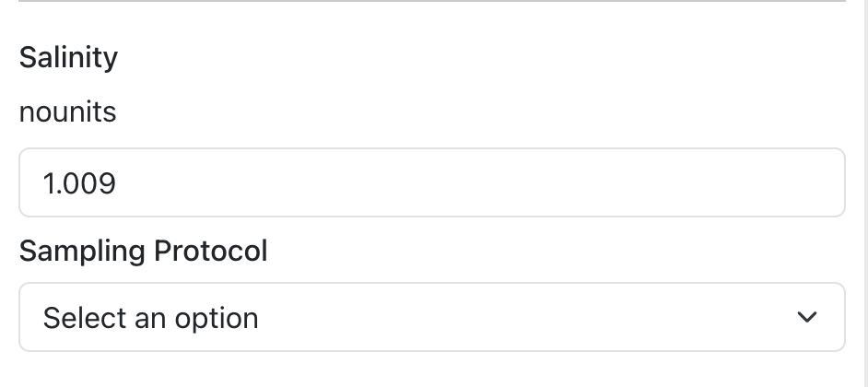Click the "nounits" unit text
Image resolution: width=868 pixels, height=387 pixels.
(x=67, y=112)
